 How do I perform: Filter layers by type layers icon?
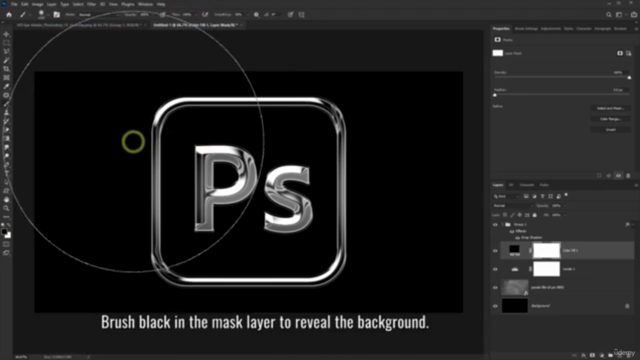[542, 196]
